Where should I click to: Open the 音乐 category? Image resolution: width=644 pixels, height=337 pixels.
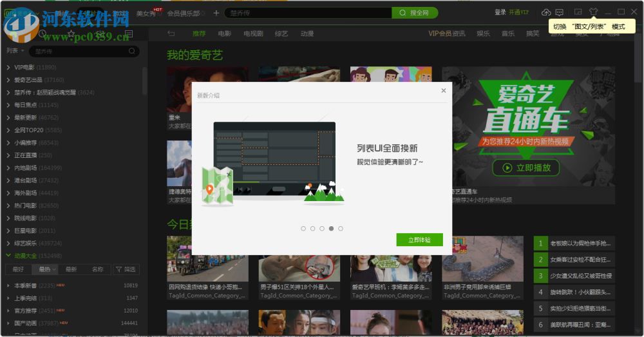pos(508,34)
